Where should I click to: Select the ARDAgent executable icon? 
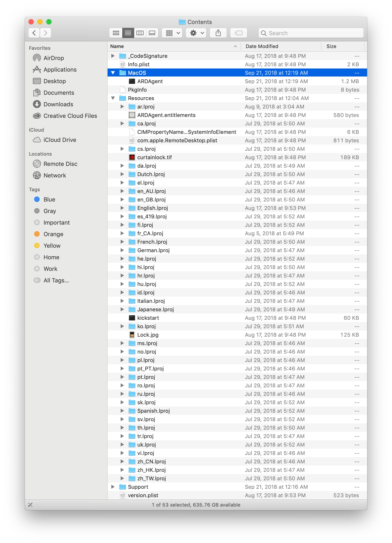tap(132, 81)
